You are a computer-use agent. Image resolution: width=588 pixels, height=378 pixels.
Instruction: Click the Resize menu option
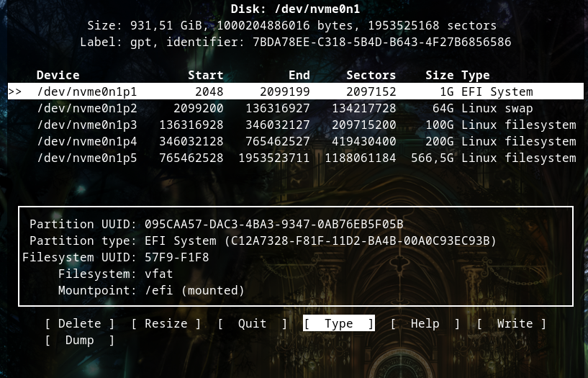(166, 324)
